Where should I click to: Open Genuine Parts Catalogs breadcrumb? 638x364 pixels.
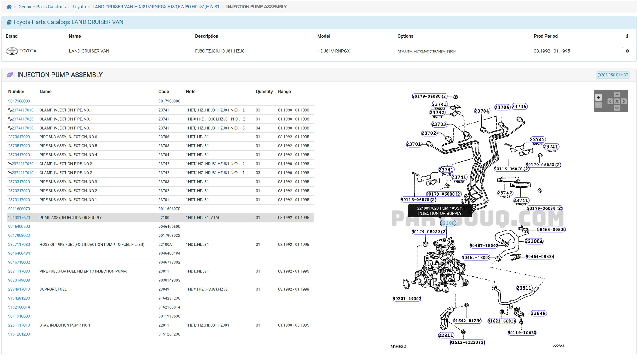point(42,7)
